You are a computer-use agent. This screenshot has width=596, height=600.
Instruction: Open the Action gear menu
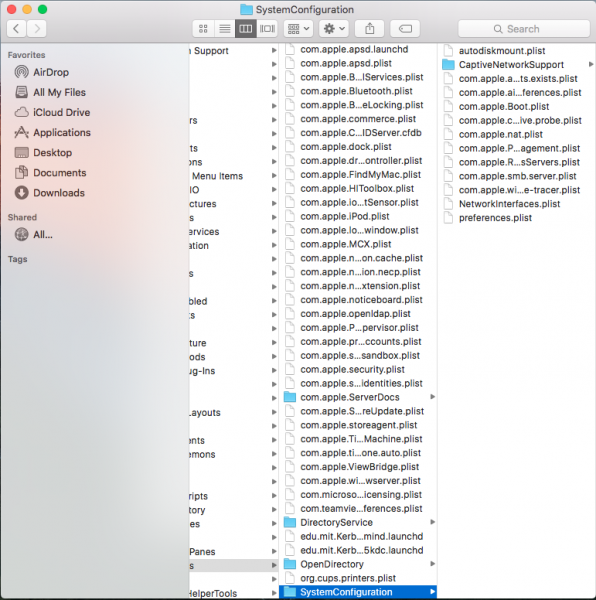[334, 29]
